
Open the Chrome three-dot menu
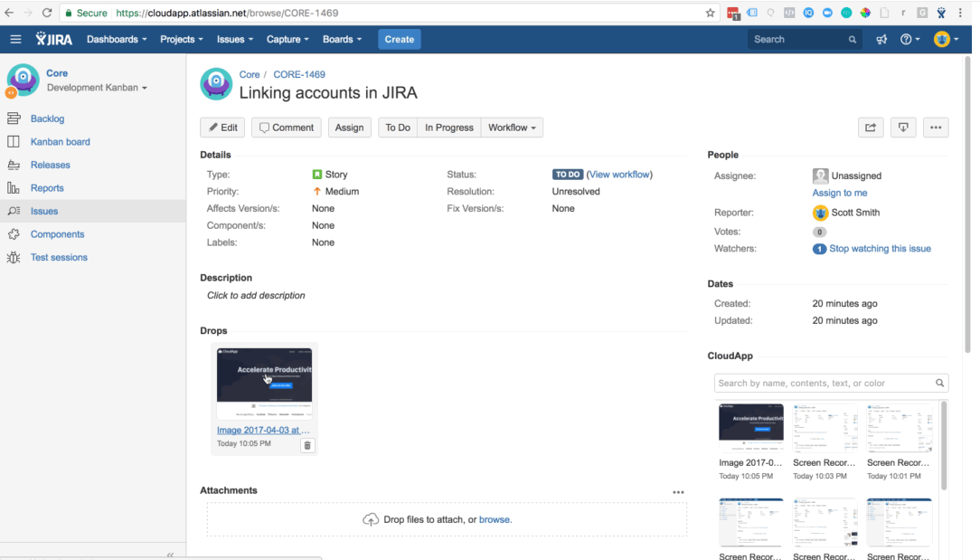(961, 13)
